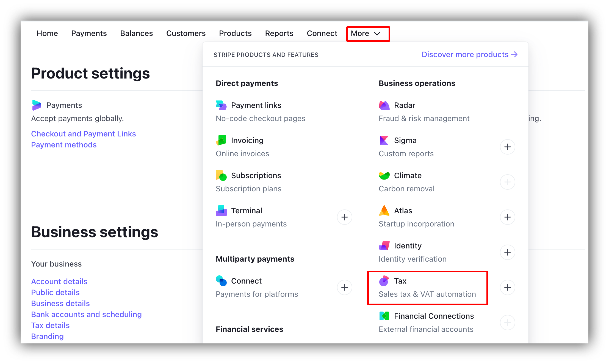The width and height of the screenshot is (609, 364).
Task: Click the Sigma custom reports icon
Action: click(x=384, y=140)
